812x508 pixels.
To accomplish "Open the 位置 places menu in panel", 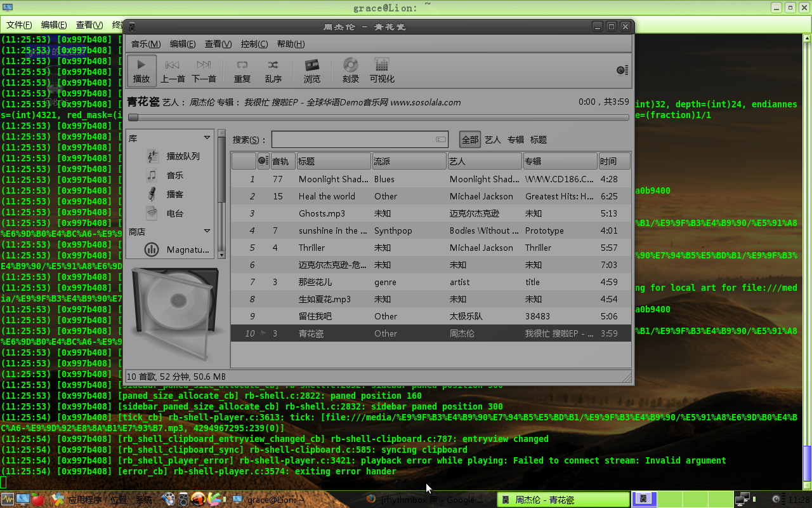I will pyautogui.click(x=119, y=500).
